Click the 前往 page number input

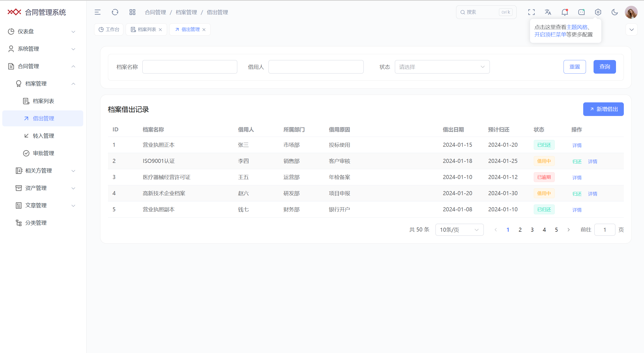pyautogui.click(x=605, y=230)
